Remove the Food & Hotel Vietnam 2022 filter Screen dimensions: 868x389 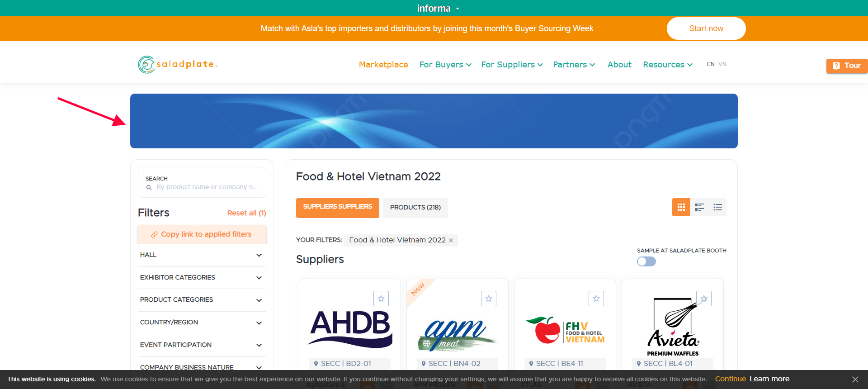[451, 240]
